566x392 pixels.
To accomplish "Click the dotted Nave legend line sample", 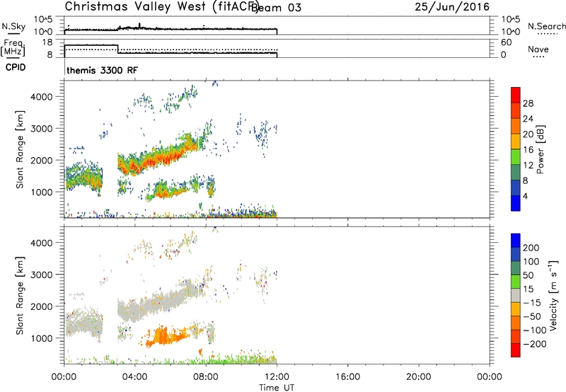I will tap(538, 57).
